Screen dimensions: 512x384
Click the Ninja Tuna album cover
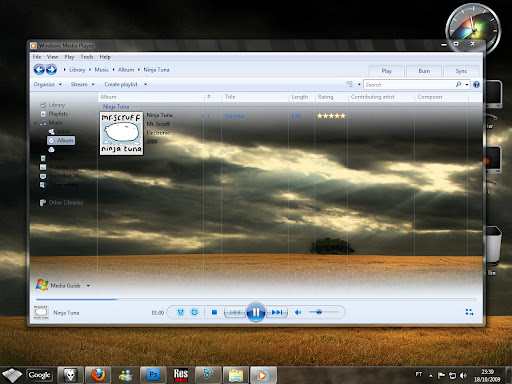click(x=121, y=133)
